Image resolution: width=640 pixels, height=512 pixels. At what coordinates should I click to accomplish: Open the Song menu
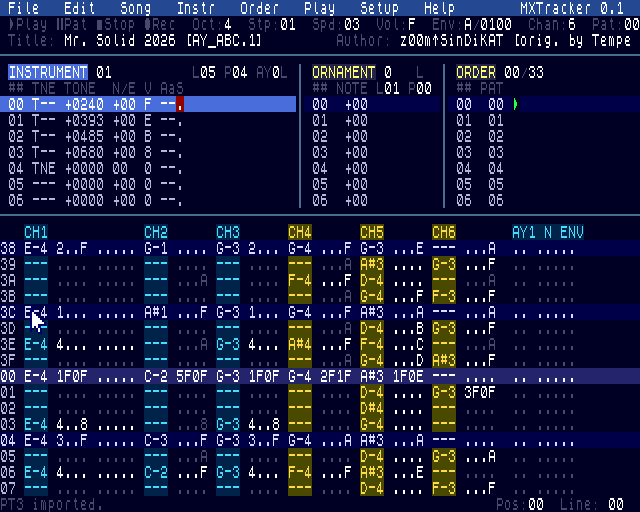pyautogui.click(x=136, y=8)
